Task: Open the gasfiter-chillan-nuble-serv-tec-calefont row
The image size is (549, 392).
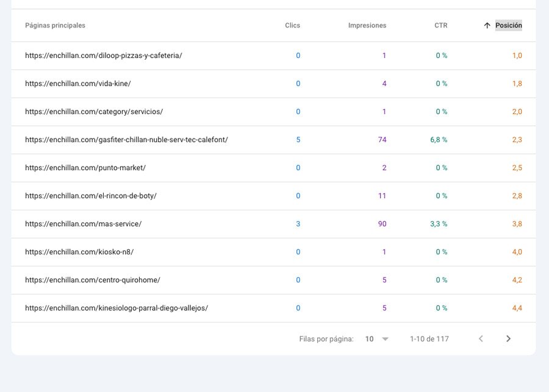Action: click(x=126, y=140)
